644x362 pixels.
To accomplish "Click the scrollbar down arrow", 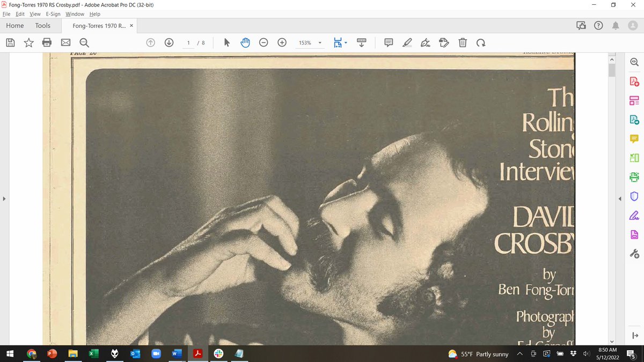I will (612, 342).
